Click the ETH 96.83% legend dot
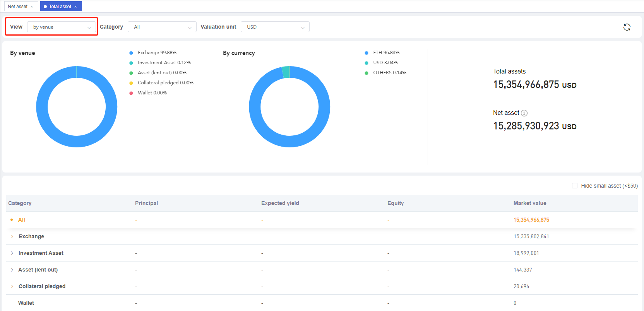 367,53
